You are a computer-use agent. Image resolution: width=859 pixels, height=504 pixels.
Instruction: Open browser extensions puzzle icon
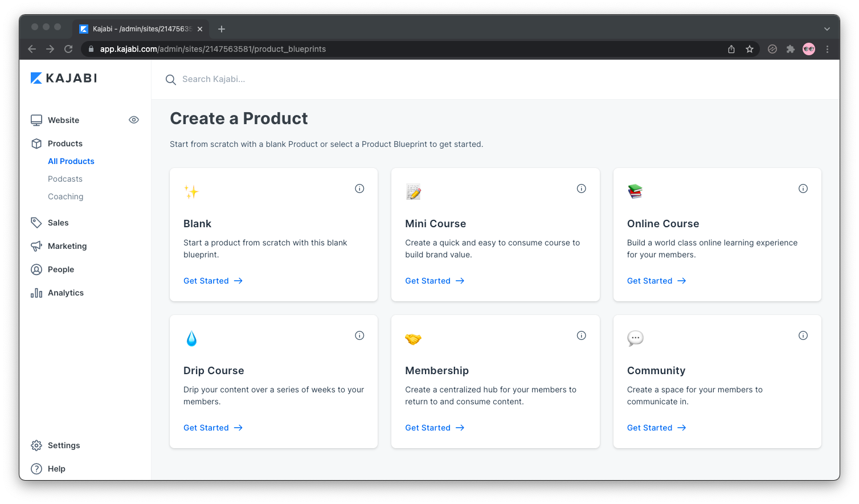point(791,49)
